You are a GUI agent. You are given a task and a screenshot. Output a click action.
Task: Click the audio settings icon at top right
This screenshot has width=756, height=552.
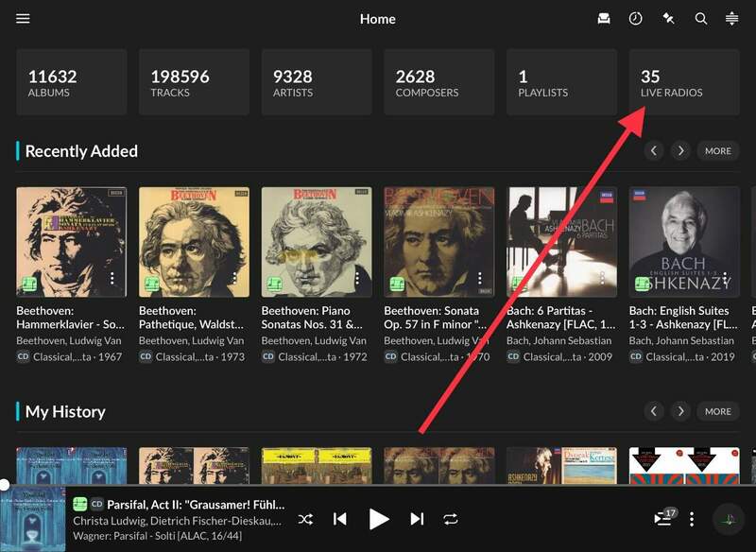coord(731,19)
